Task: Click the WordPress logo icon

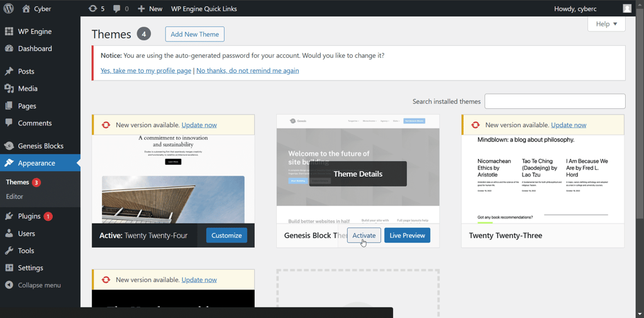Action: click(x=9, y=8)
